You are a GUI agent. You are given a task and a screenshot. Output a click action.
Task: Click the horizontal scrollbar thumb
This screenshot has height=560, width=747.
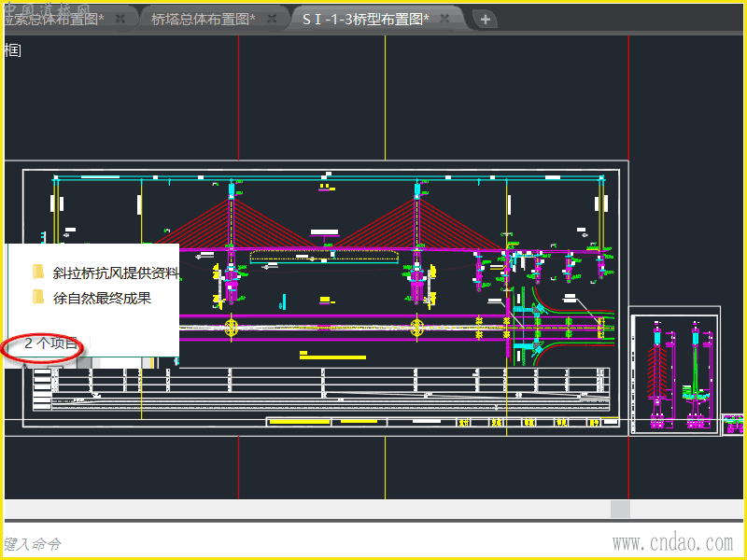pos(620,509)
